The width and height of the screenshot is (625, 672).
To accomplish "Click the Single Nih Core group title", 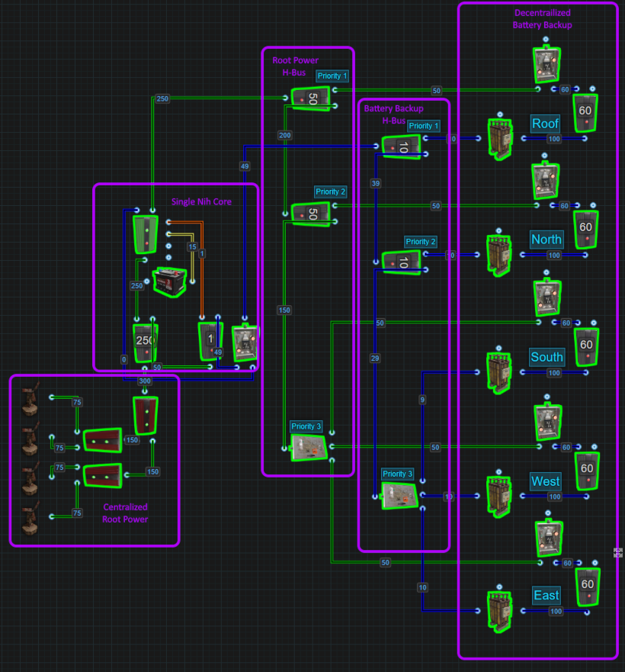I will pyautogui.click(x=201, y=202).
